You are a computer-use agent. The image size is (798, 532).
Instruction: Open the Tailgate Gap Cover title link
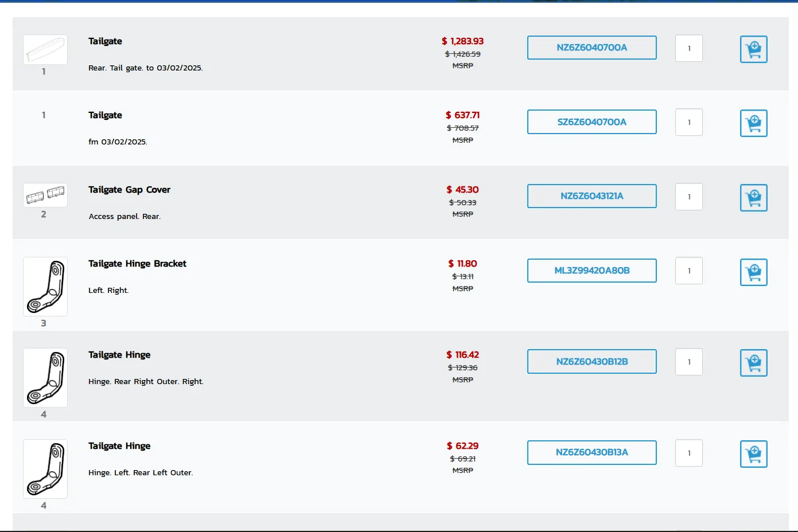coord(129,190)
